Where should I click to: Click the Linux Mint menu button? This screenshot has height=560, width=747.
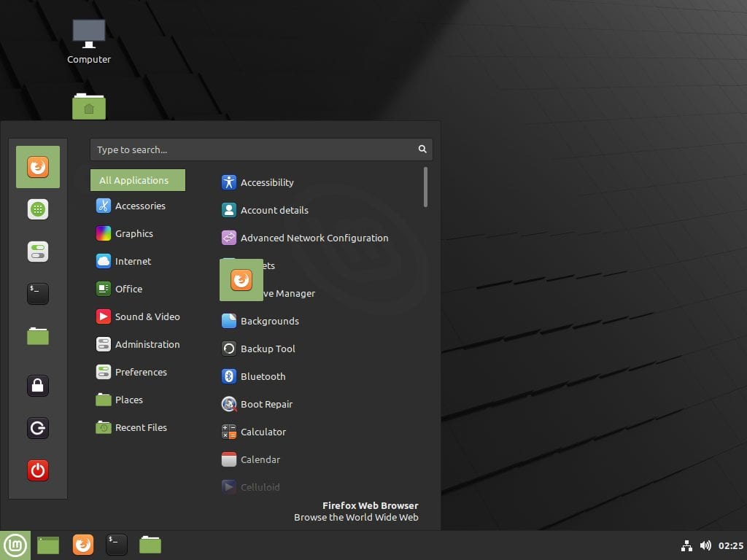click(x=15, y=545)
